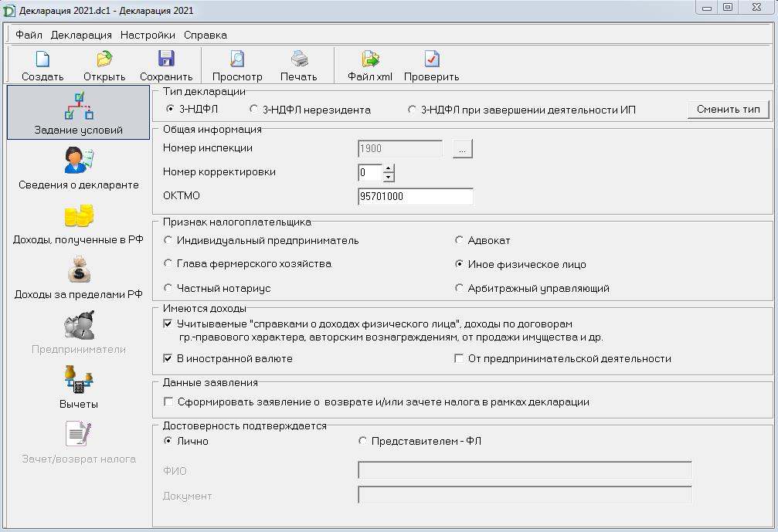The image size is (778, 532).
Task: Enable the От предпринимательской деятельности checkbox
Action: (459, 359)
